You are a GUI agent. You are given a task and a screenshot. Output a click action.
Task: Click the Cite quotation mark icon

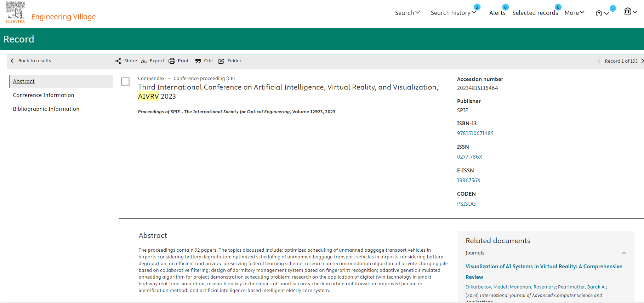pos(198,61)
